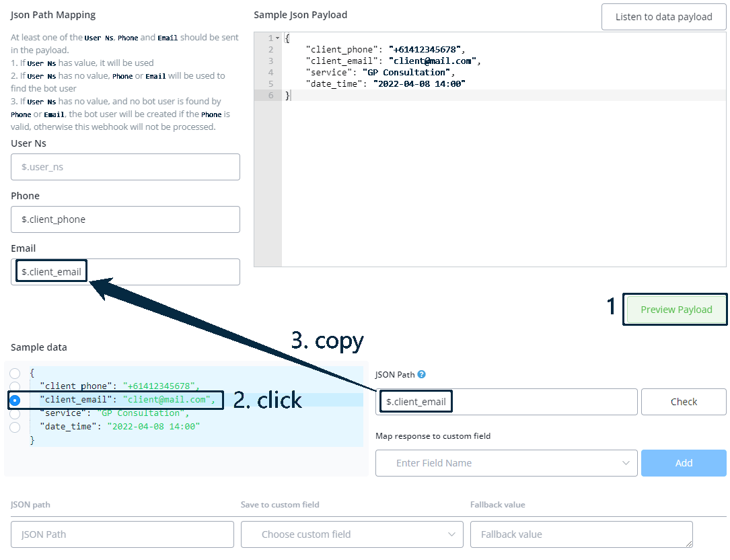Click the "Save to custom field" column header
This screenshot has height=560, width=730.
(280, 505)
